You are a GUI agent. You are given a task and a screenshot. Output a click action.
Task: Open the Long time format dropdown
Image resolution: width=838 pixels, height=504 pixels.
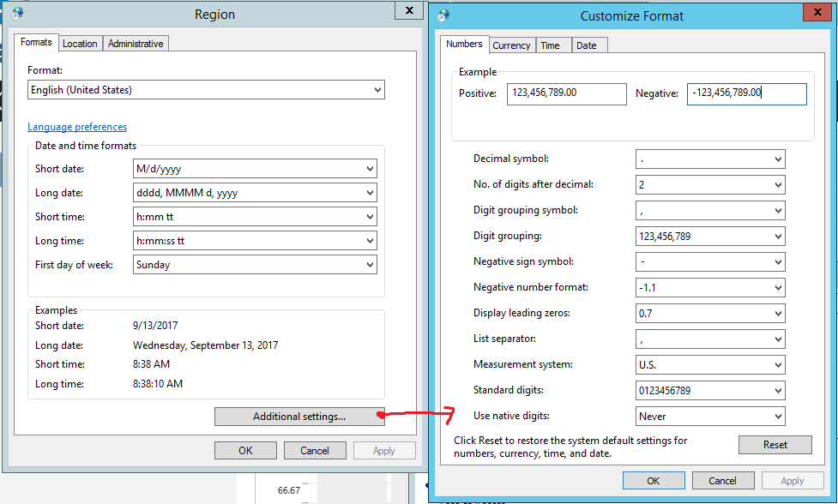click(x=255, y=241)
